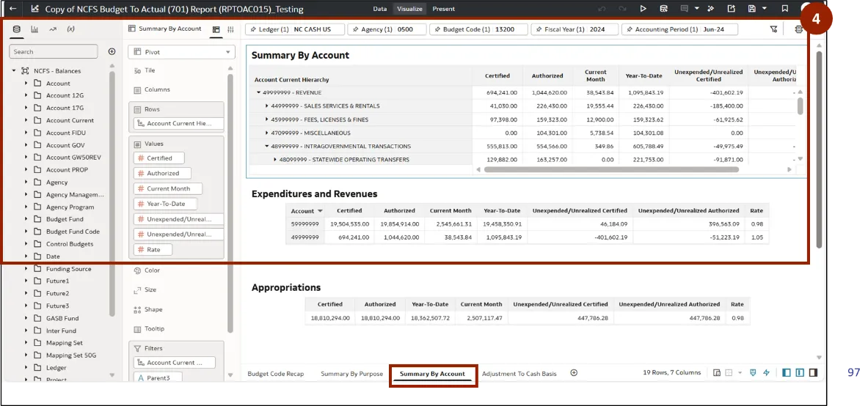Add a new canvas with plus icon
The width and height of the screenshot is (868, 406).
click(574, 373)
